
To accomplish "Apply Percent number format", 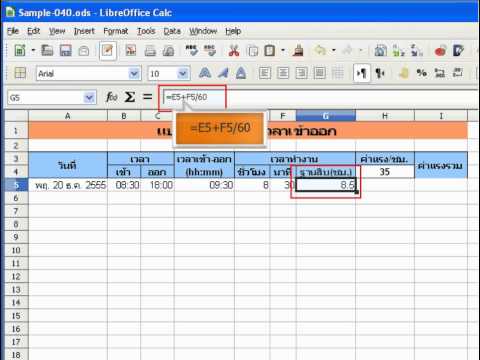I will pyautogui.click(x=422, y=73).
